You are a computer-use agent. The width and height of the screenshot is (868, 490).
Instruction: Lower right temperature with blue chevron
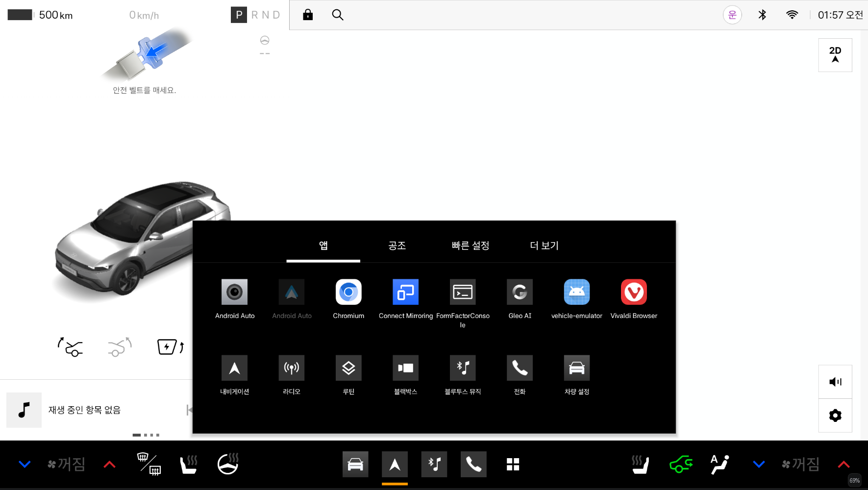[x=759, y=464]
